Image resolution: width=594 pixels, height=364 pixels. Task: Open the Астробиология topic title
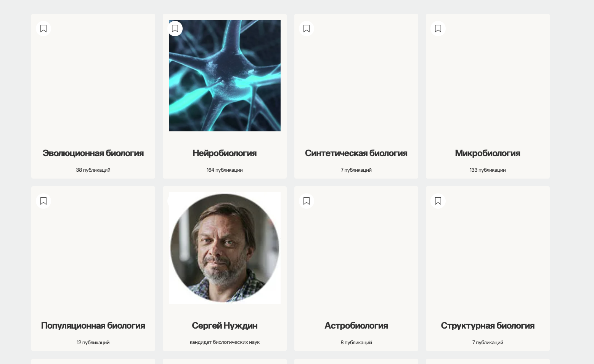tap(356, 326)
